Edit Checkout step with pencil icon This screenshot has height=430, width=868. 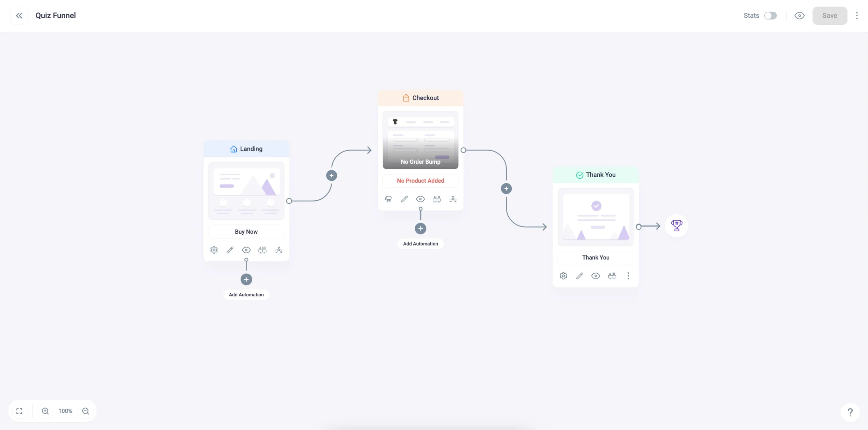404,199
